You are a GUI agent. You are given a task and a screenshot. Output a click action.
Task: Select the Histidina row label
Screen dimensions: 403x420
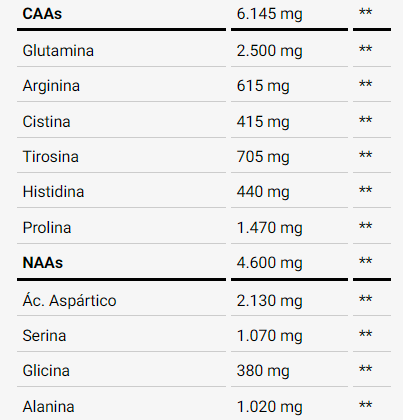point(53,192)
